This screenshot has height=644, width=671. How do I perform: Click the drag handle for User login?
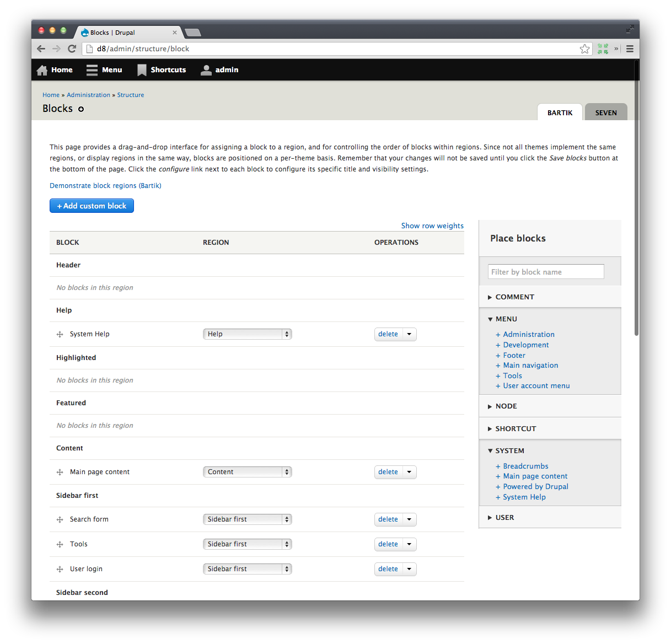click(x=60, y=569)
